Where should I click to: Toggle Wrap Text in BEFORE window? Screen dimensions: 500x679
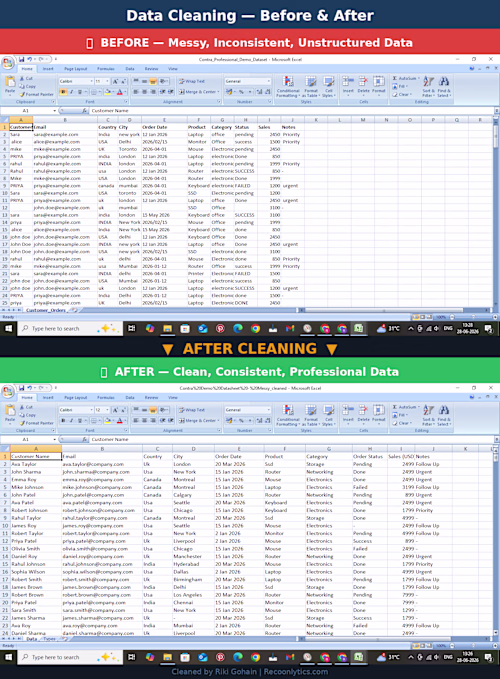coord(192,81)
